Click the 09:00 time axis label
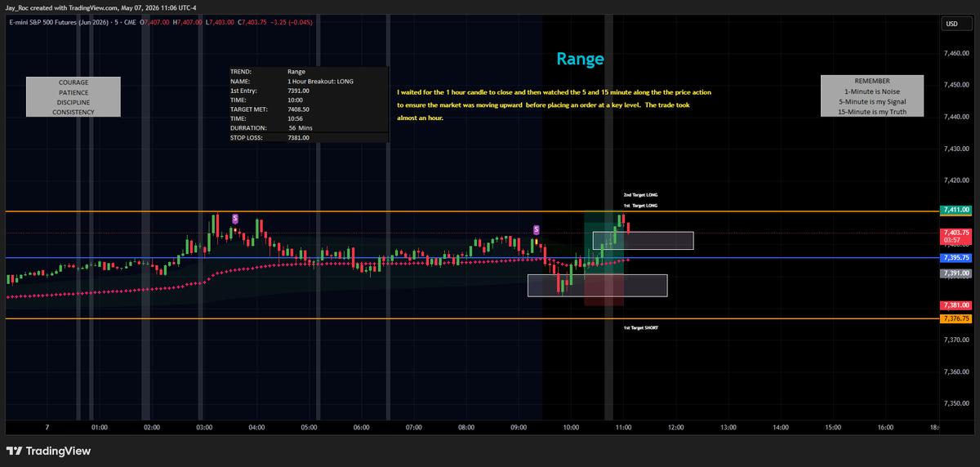Viewport: 980px width, 467px height. pyautogui.click(x=519, y=427)
